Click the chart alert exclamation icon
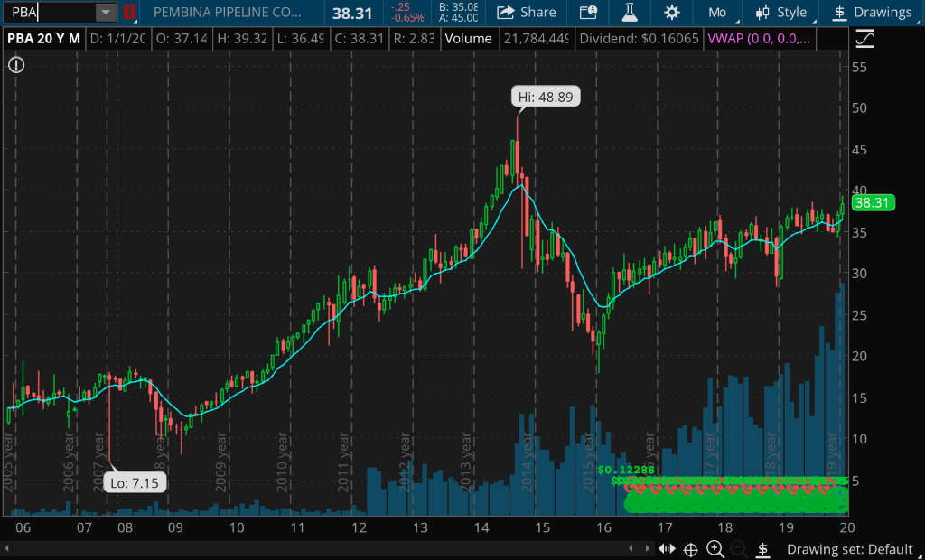 click(16, 65)
